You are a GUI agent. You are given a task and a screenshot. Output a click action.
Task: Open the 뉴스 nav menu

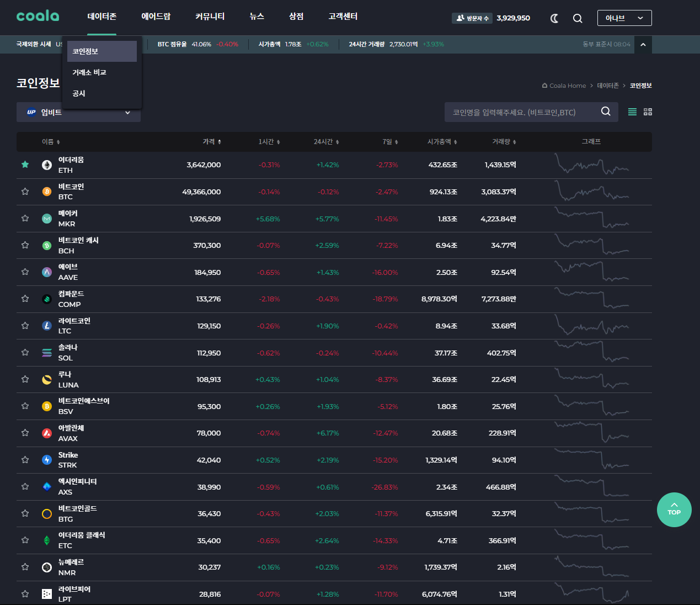pyautogui.click(x=257, y=17)
